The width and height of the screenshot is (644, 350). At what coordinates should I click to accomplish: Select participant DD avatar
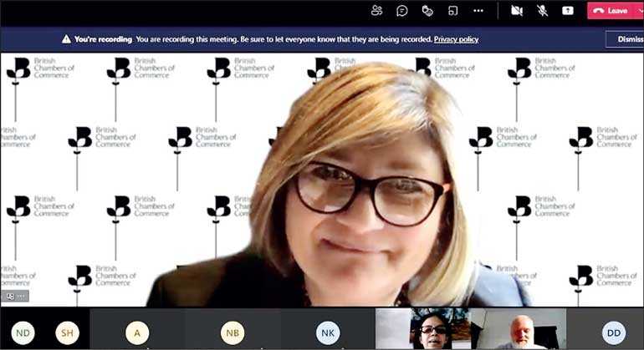tap(614, 332)
